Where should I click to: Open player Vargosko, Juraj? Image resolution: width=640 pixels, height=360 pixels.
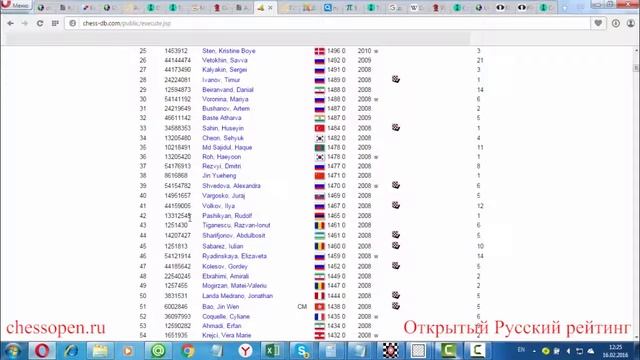[x=223, y=196]
